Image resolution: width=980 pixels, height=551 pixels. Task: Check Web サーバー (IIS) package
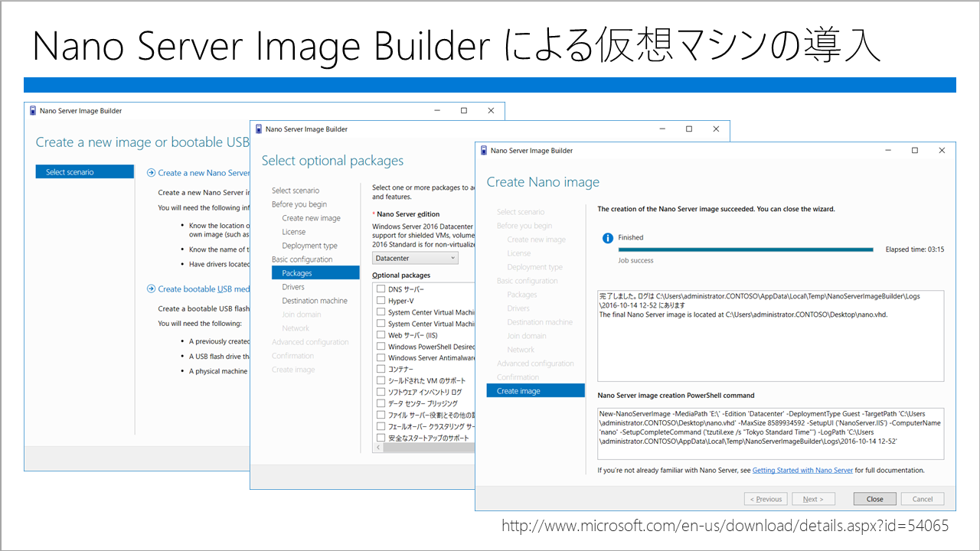pos(381,335)
